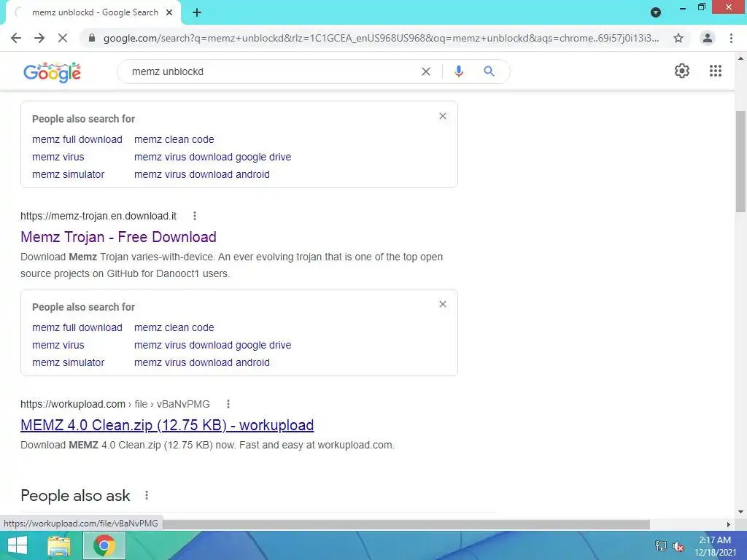Open People also ask options menu
Image resolution: width=747 pixels, height=560 pixels.
(146, 496)
